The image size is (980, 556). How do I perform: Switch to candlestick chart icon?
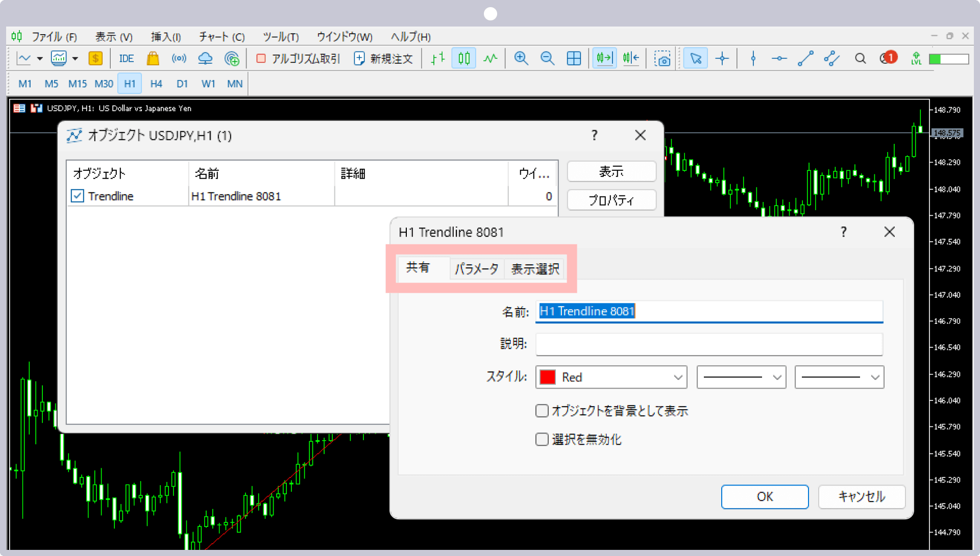[x=464, y=59]
